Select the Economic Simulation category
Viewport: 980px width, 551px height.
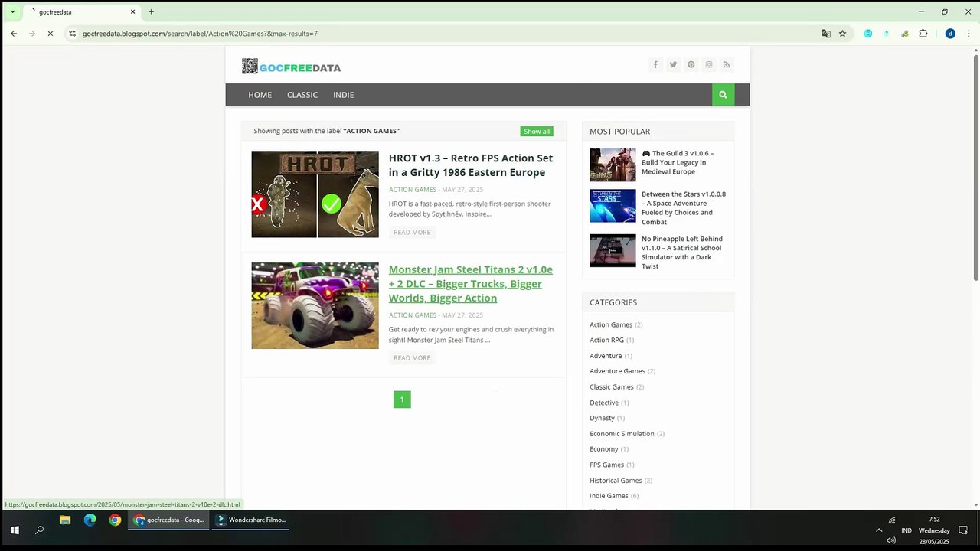pos(622,433)
